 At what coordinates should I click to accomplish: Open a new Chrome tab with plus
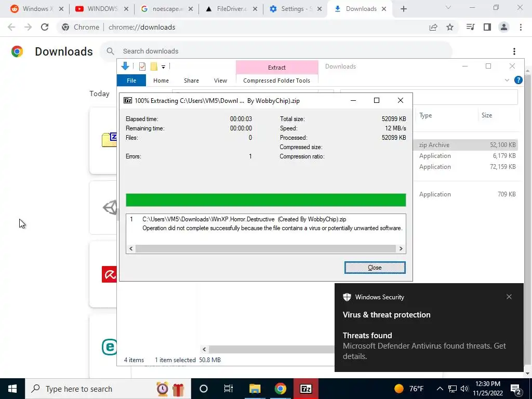click(403, 9)
